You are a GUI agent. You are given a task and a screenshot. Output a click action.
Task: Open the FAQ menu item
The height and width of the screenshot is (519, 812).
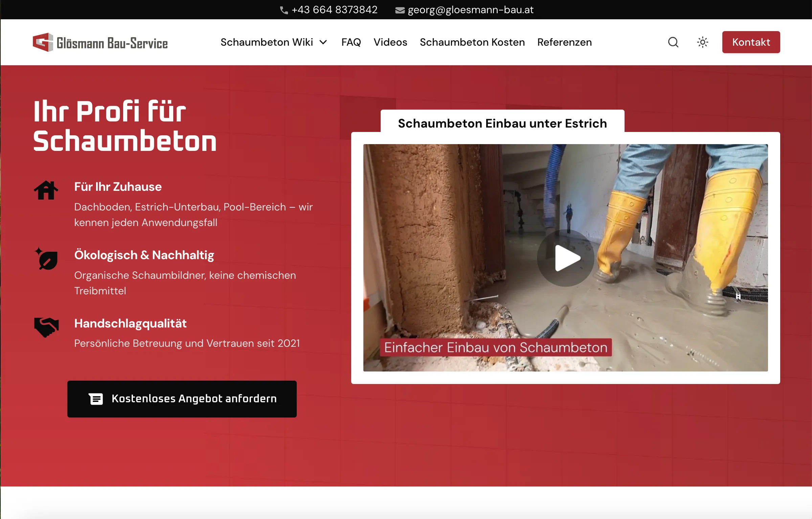(351, 42)
